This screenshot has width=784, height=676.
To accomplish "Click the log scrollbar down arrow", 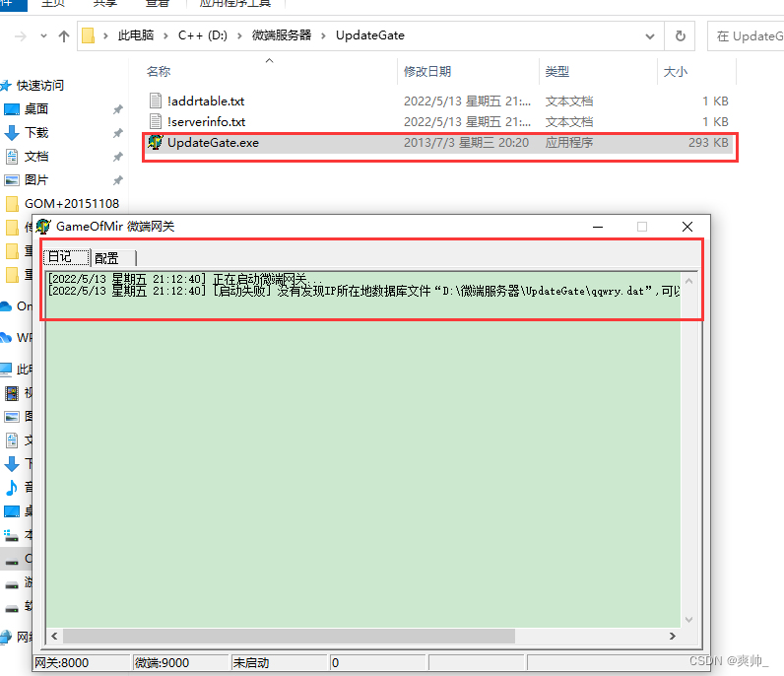I will (x=689, y=620).
